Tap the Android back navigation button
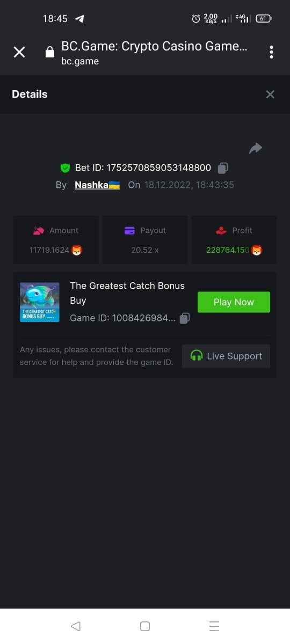 (76, 626)
